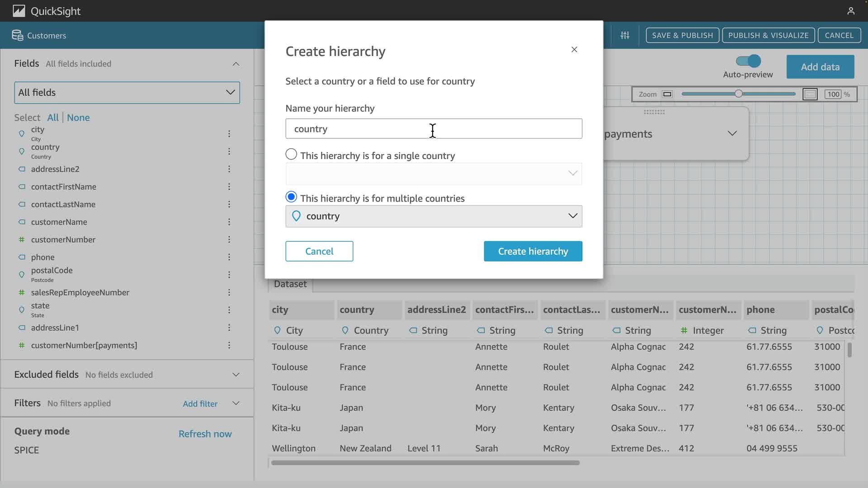Open the country field dropdown in dialog
This screenshot has height=488, width=868.
coord(434,216)
